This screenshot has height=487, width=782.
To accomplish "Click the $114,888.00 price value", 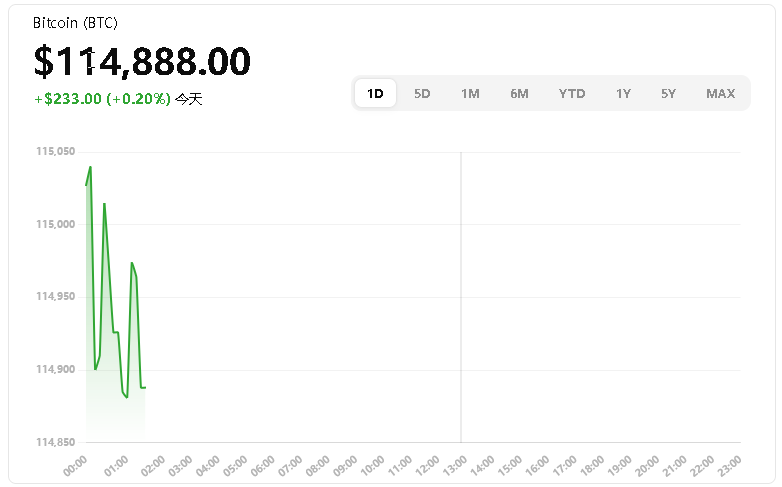I will [x=142, y=61].
